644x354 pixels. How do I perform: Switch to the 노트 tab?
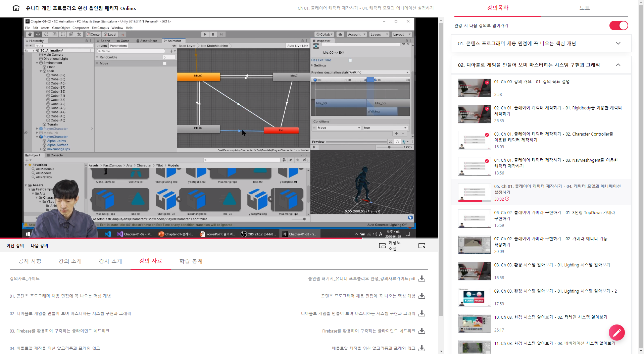click(x=585, y=8)
